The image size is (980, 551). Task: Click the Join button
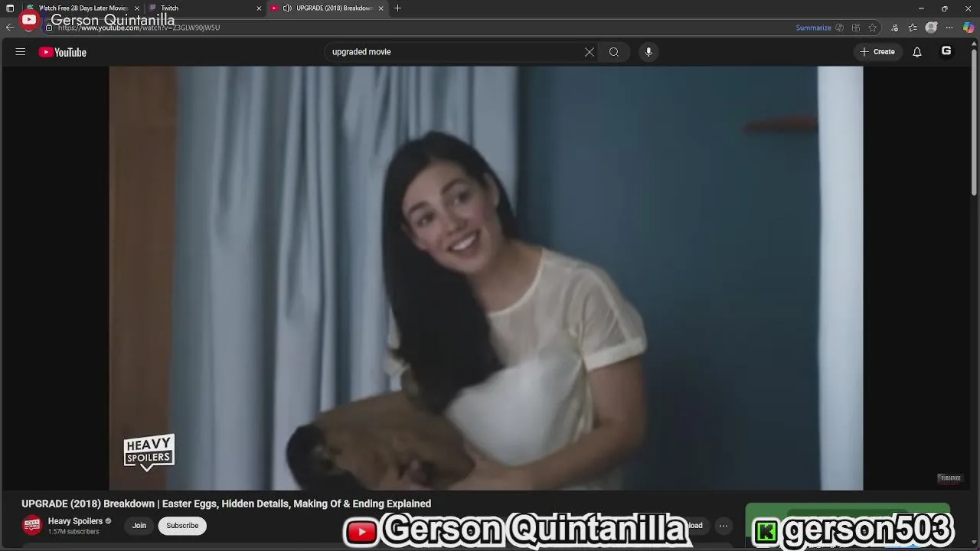(x=139, y=525)
